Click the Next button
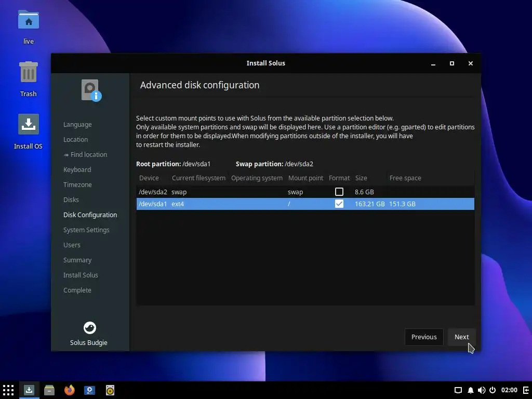The image size is (532, 399). point(461,337)
